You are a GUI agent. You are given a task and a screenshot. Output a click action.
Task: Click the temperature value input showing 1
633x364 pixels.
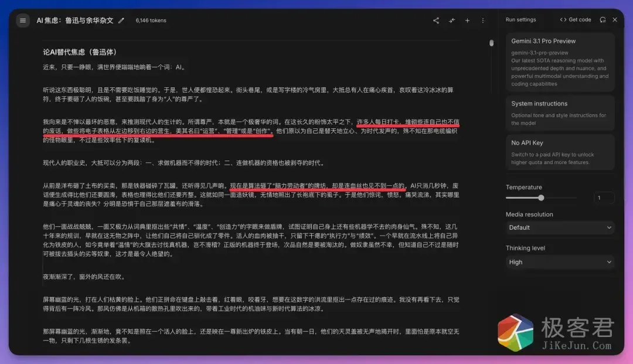[x=605, y=198]
